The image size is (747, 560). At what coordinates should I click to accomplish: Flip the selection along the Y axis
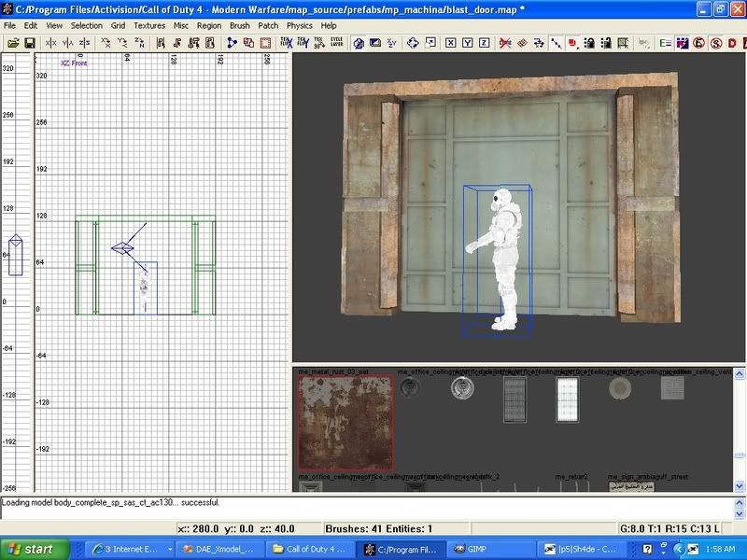[x=67, y=43]
